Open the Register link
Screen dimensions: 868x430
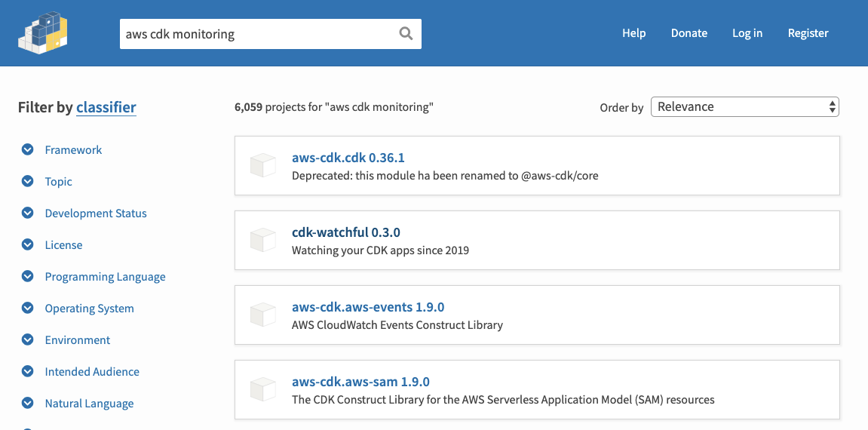point(808,33)
